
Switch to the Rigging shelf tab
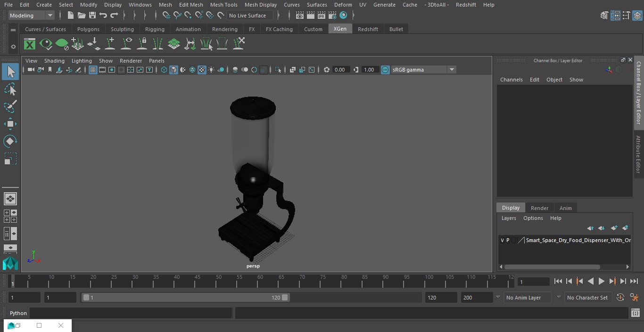155,29
